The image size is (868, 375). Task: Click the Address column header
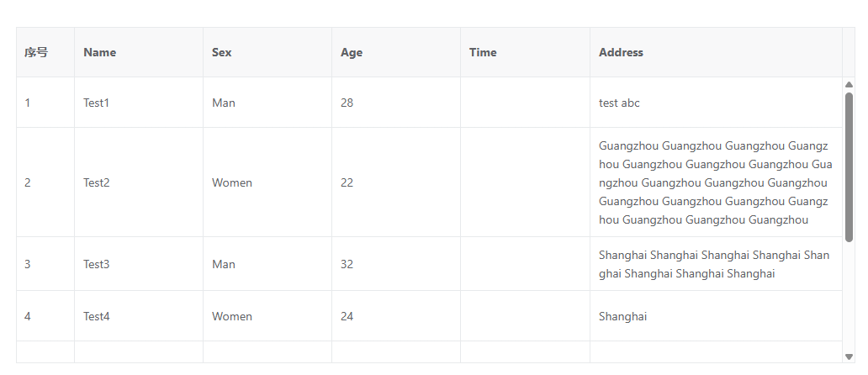621,52
